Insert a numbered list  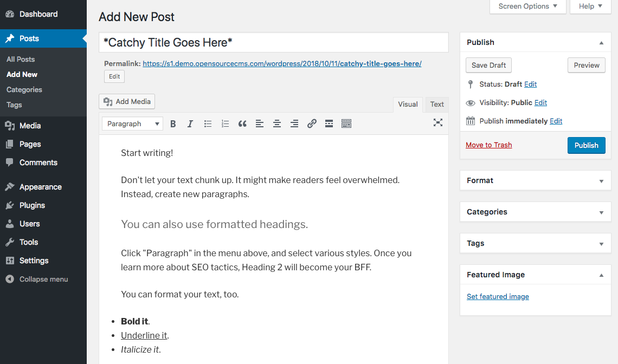click(x=225, y=123)
